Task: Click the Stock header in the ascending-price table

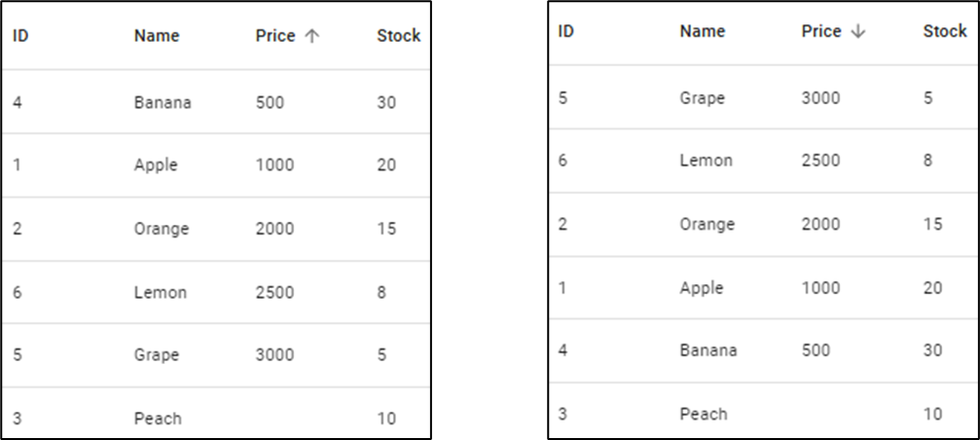Action: (x=398, y=36)
